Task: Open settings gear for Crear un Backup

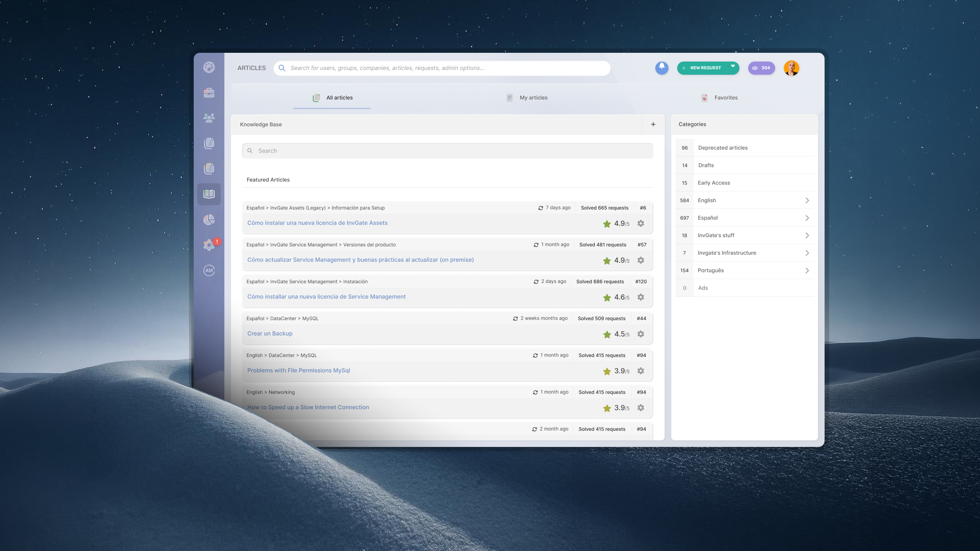Action: click(x=641, y=334)
